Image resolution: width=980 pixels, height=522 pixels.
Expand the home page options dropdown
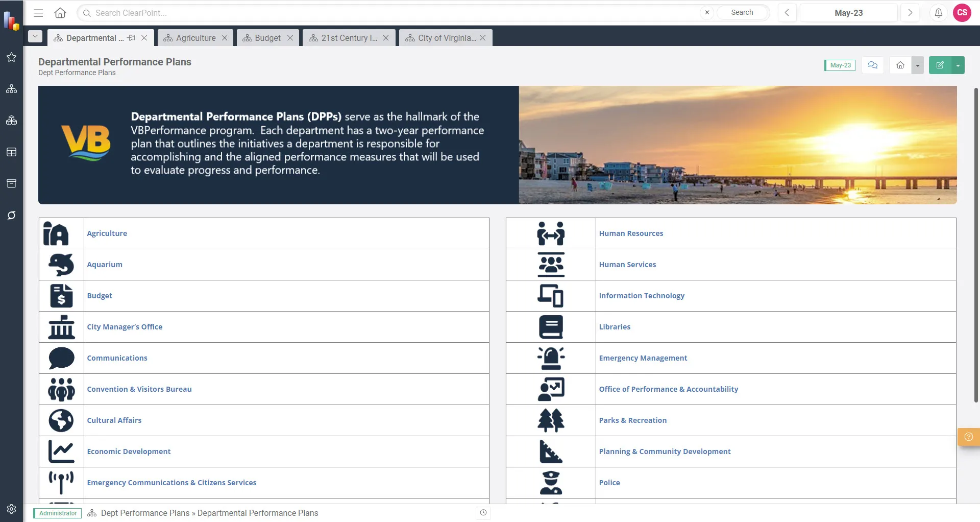918,65
